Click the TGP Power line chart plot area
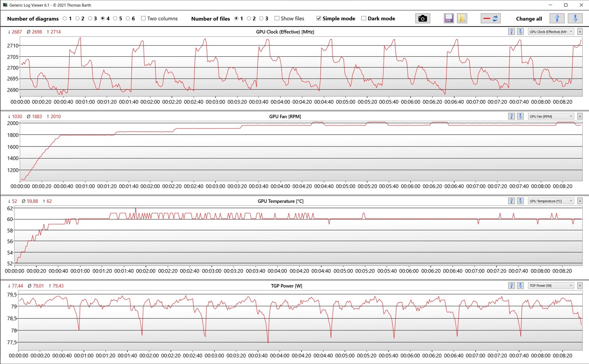Screen dimensions: 589x364 [300, 320]
